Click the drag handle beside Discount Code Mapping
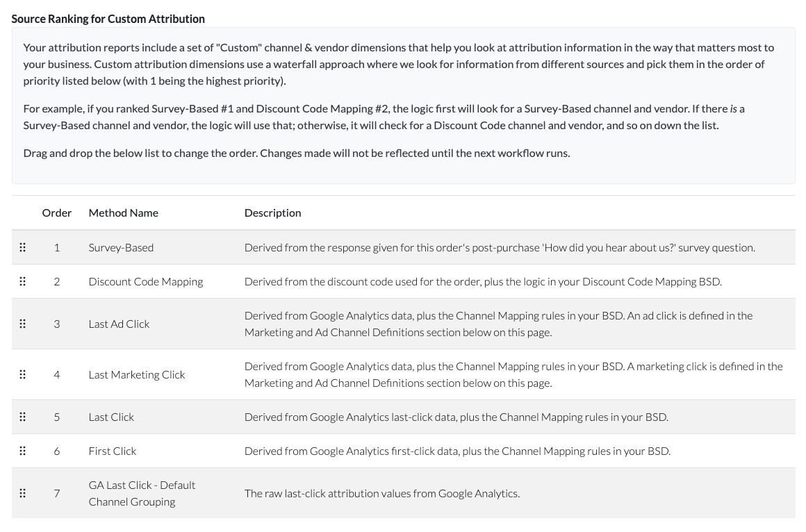This screenshot has width=806, height=532. 23,281
